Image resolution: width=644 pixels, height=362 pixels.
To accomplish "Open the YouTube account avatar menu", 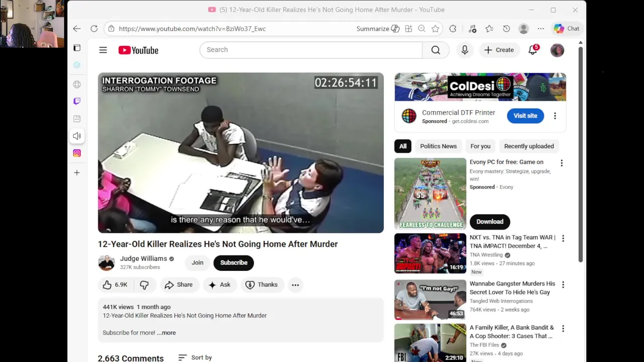I will [557, 50].
